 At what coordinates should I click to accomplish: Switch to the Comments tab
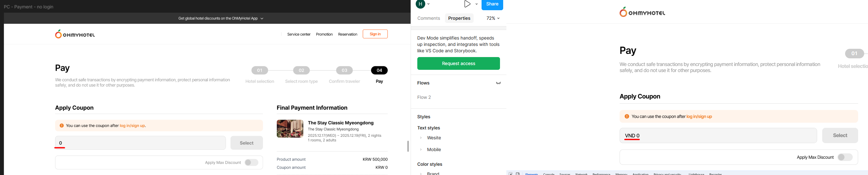click(x=429, y=18)
